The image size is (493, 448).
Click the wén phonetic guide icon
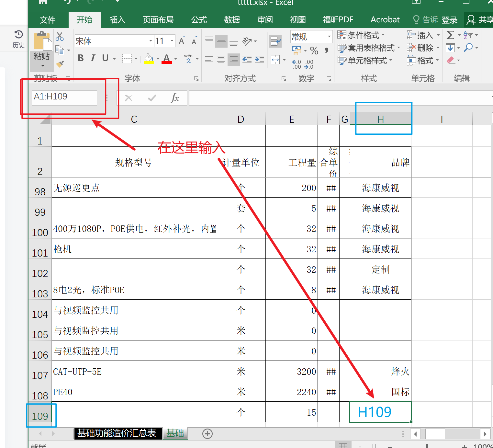point(188,59)
